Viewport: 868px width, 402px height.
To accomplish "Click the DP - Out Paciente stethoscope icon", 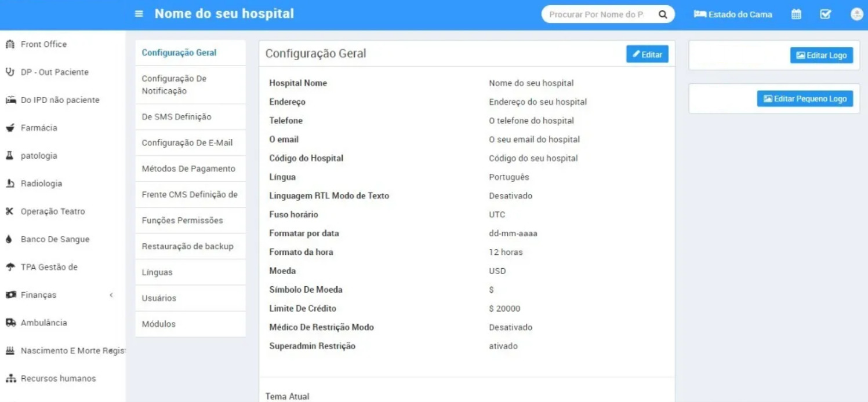I will pyautogui.click(x=9, y=72).
